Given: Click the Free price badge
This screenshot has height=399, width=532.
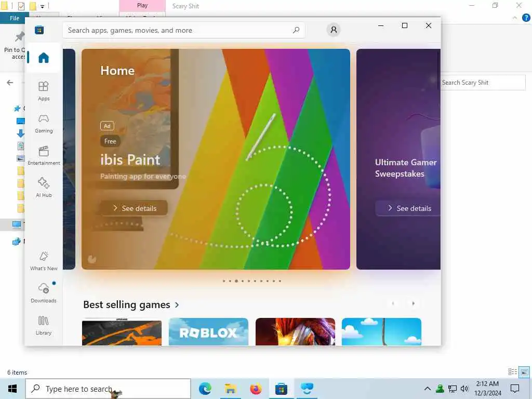Looking at the screenshot, I should [110, 141].
